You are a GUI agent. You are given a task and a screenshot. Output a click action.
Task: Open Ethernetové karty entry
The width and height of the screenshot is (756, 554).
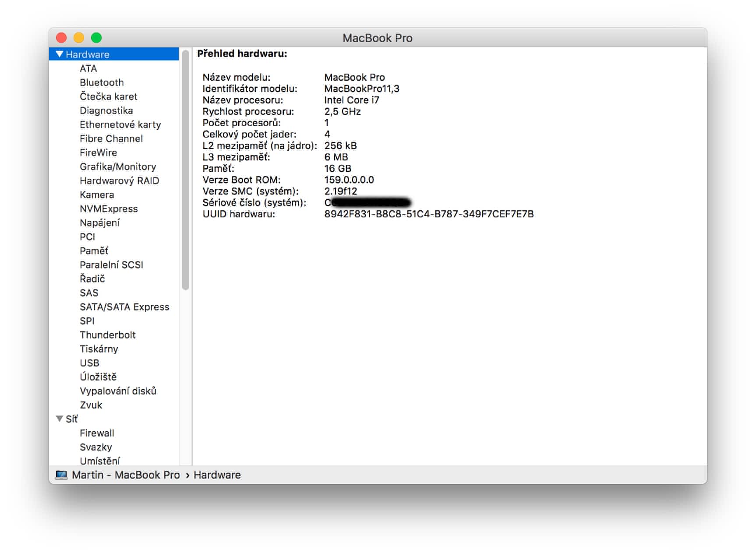(120, 124)
